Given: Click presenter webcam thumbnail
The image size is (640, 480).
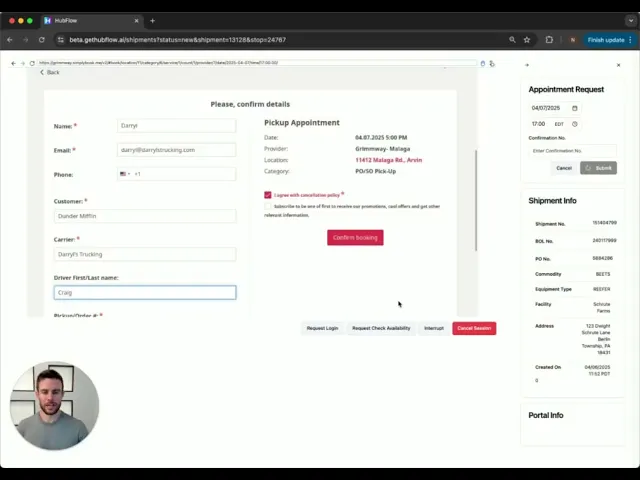Looking at the screenshot, I should (x=54, y=405).
